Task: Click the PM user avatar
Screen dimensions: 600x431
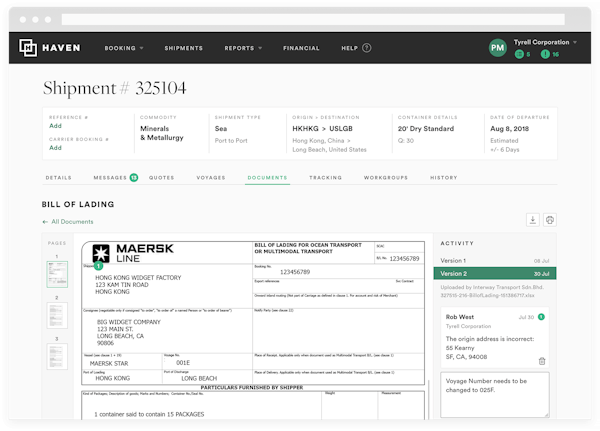Action: [497, 48]
